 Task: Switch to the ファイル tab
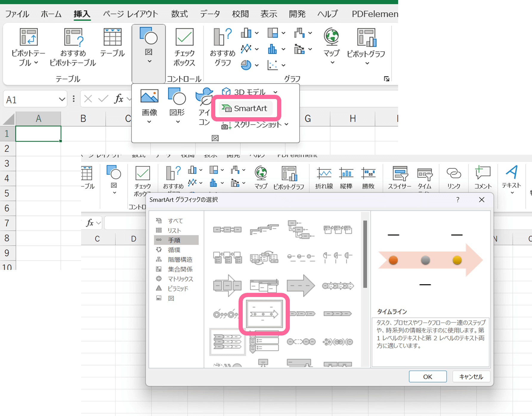pyautogui.click(x=17, y=14)
